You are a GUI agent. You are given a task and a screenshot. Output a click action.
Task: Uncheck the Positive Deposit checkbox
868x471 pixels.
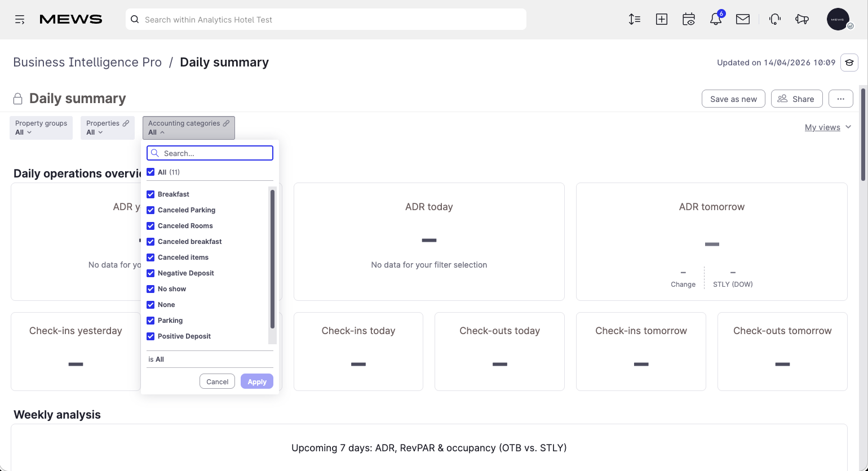point(150,336)
